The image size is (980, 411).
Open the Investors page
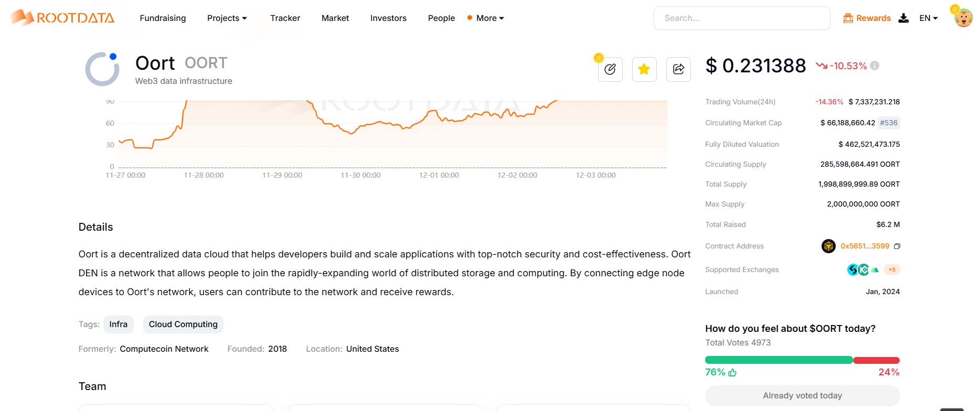[x=388, y=18]
